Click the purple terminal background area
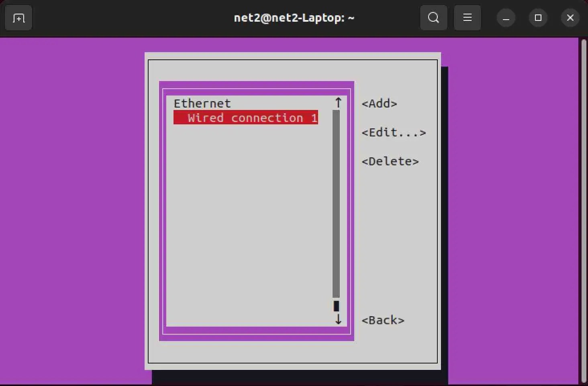 click(72, 201)
